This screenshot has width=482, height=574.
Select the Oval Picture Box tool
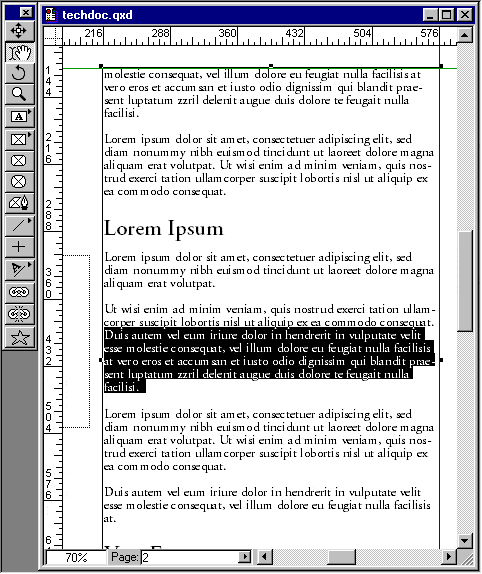coord(19,182)
